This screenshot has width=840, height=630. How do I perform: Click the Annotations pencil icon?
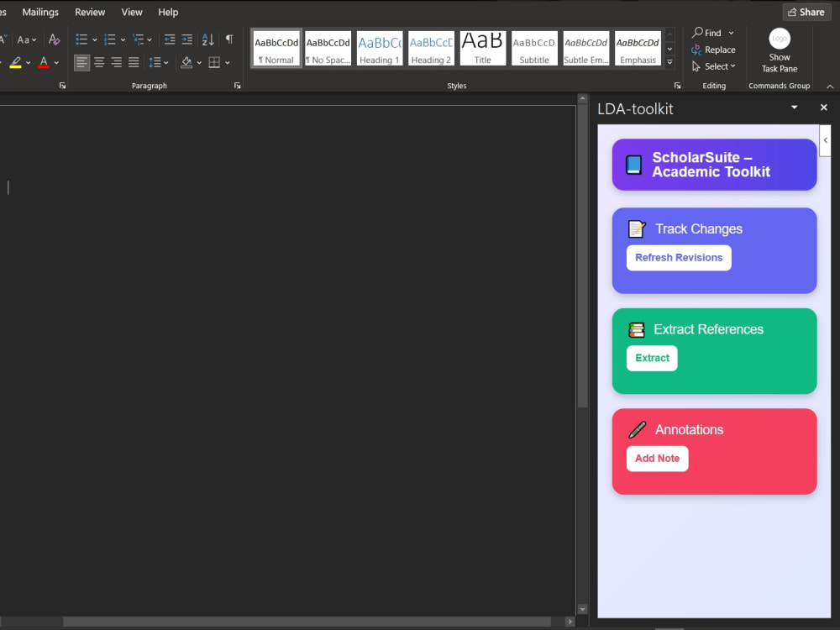637,429
